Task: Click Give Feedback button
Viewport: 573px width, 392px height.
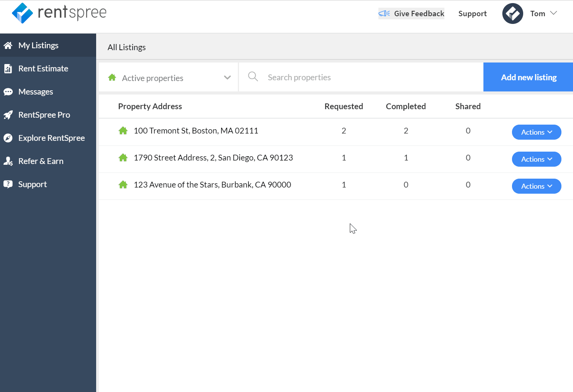Action: (411, 14)
